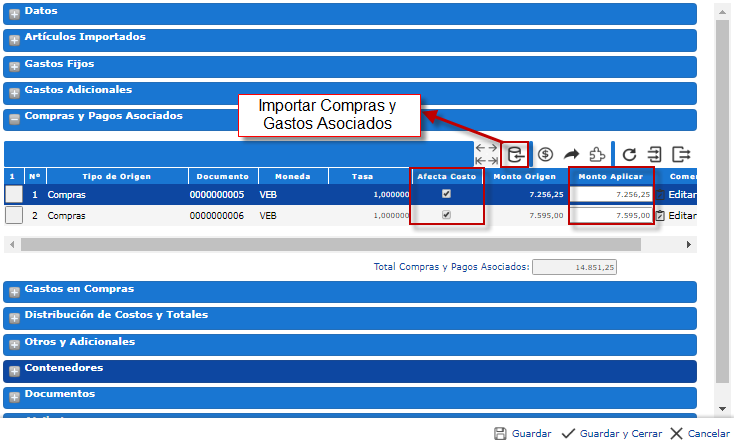The image size is (734, 446).
Task: Click the clipboard edit icon for document 0000000006
Action: [660, 216]
